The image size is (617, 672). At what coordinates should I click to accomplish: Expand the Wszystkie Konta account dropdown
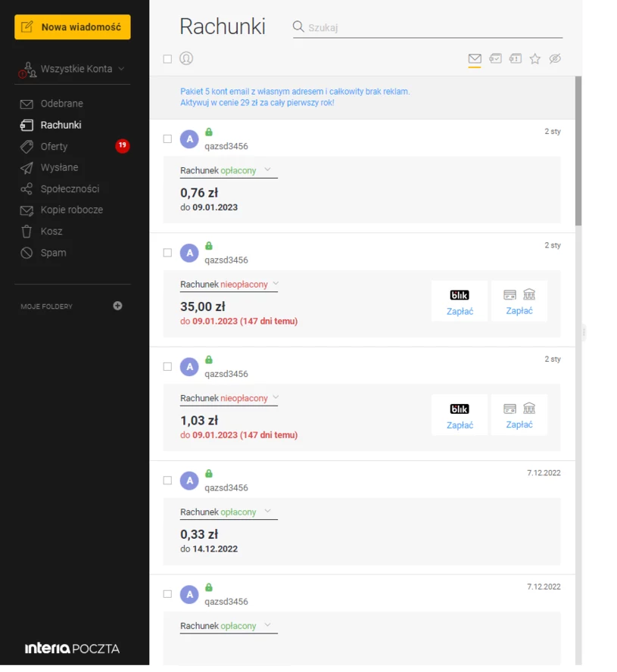point(72,69)
